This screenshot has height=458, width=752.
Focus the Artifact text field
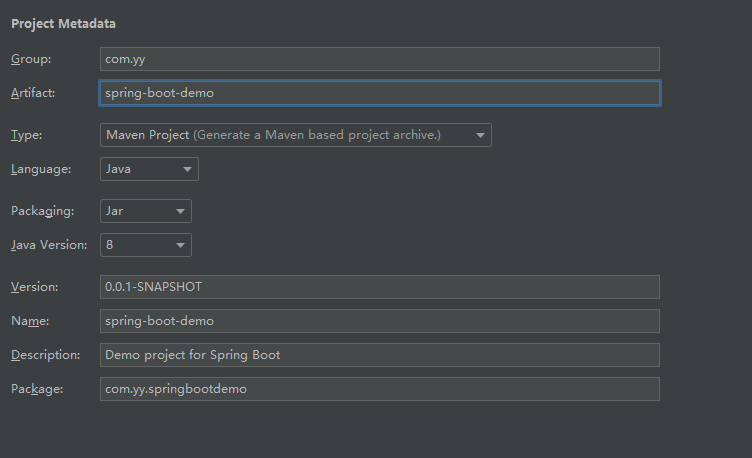[379, 93]
